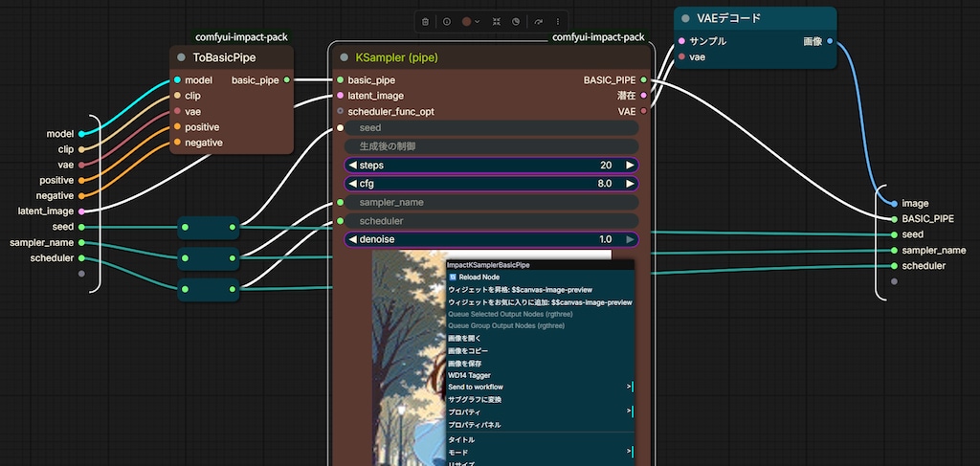Expand the モード submenu

point(540,453)
